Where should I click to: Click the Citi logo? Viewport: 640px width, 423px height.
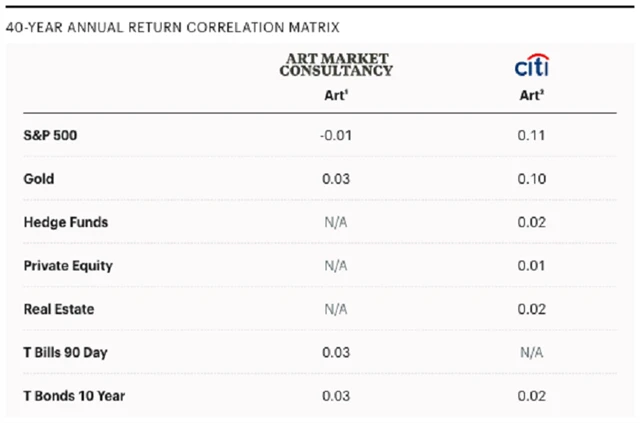(531, 67)
